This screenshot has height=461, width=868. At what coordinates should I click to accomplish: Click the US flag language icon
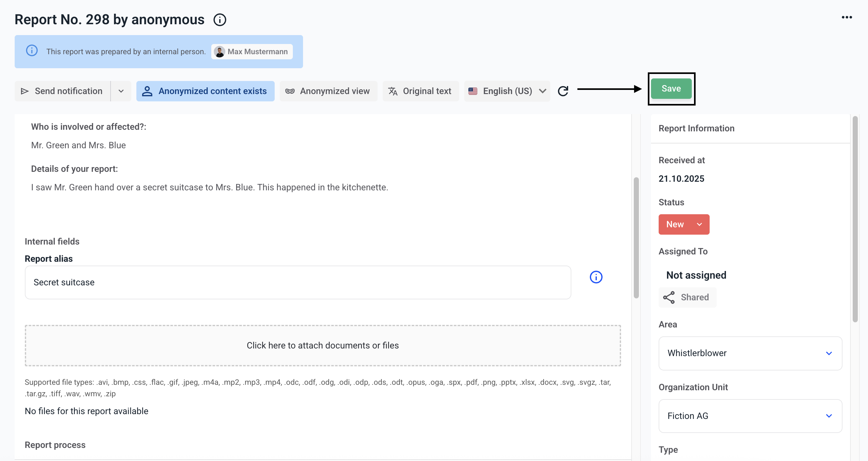tap(473, 91)
